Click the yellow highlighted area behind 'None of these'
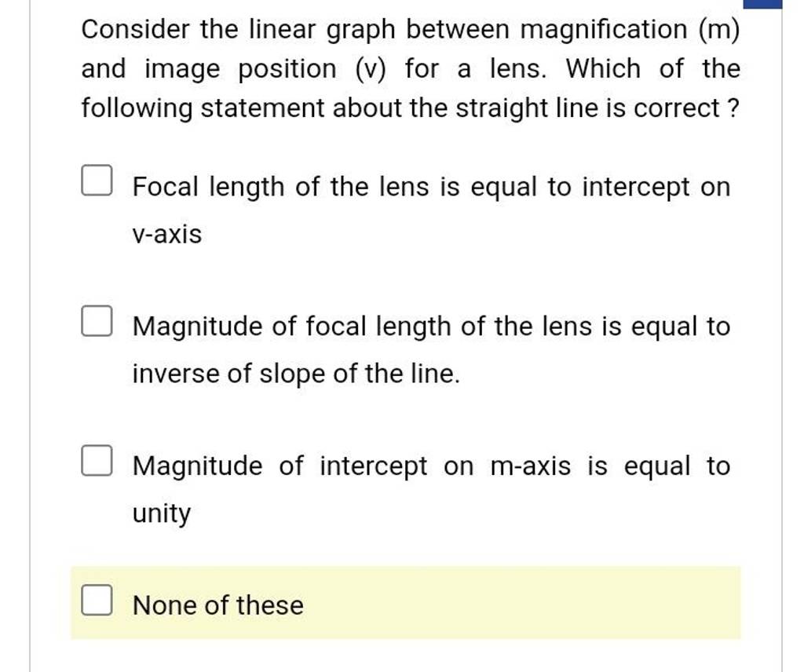The image size is (804, 672). click(550, 603)
